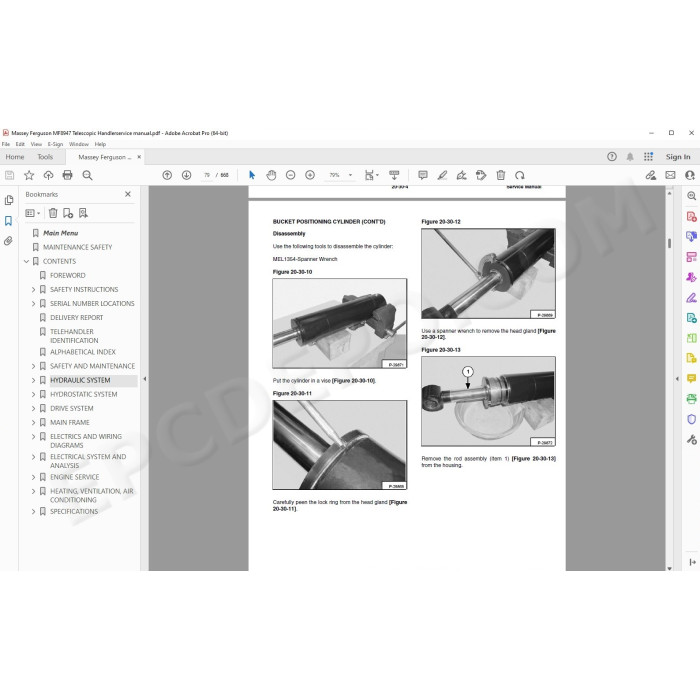Zoom in with the plus button
This screenshot has width=700, height=700.
tap(310, 175)
